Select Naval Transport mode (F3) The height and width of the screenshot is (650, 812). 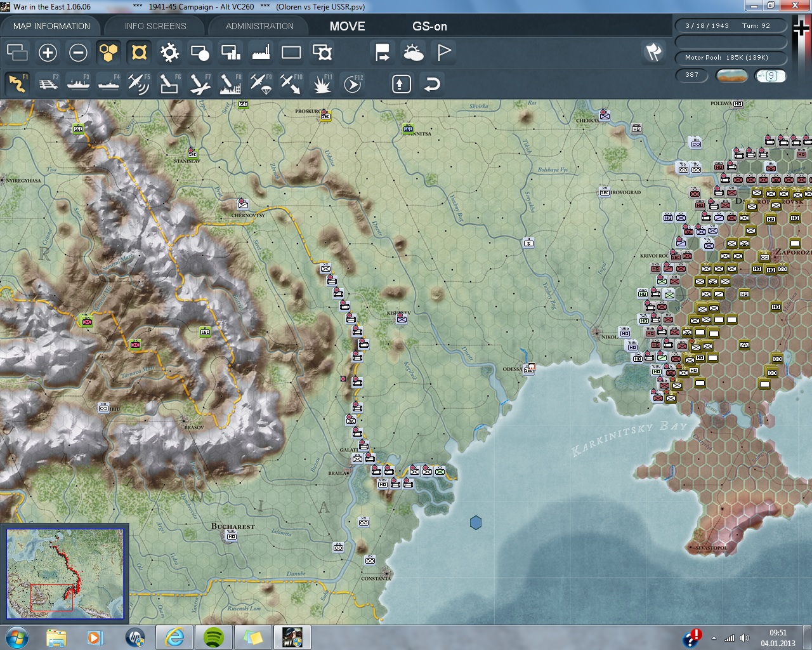pyautogui.click(x=78, y=84)
